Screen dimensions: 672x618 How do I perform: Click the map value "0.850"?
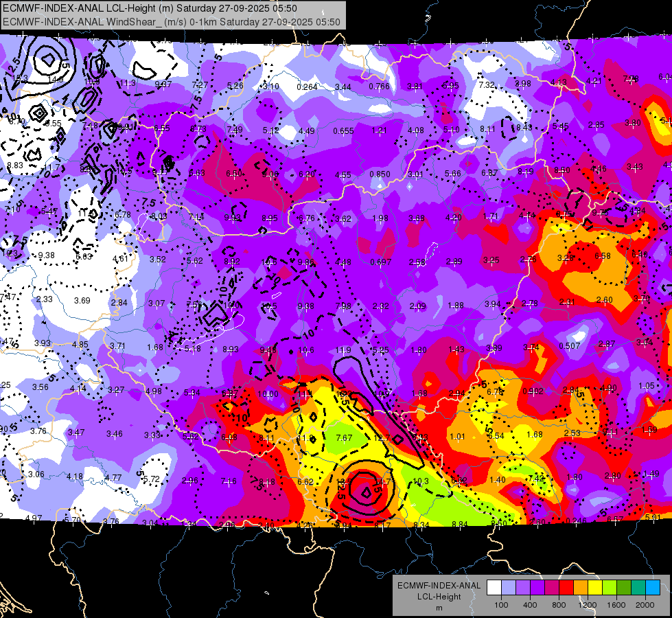pos(380,174)
